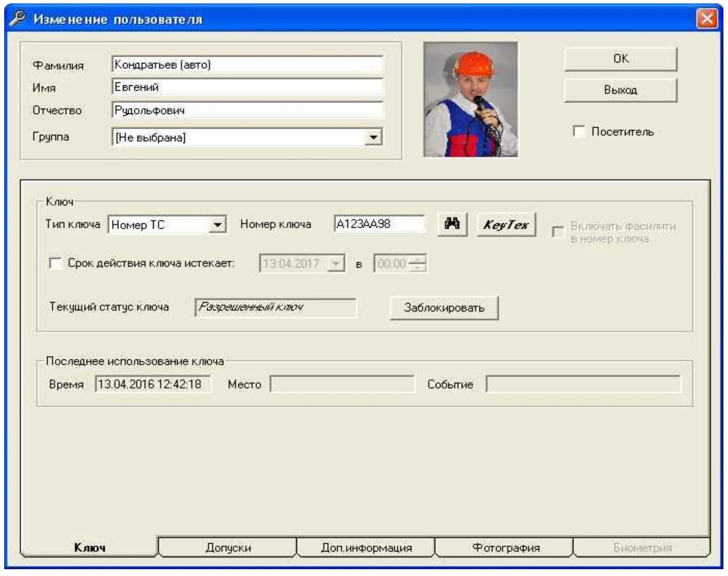The image size is (728, 576).
Task: Go to the Фотография tab
Action: pyautogui.click(x=505, y=547)
